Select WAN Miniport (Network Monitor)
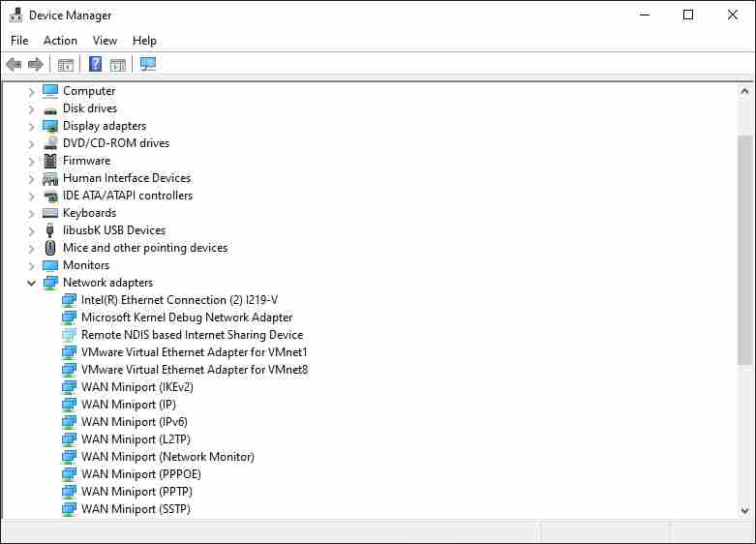The width and height of the screenshot is (756, 544). 167,456
